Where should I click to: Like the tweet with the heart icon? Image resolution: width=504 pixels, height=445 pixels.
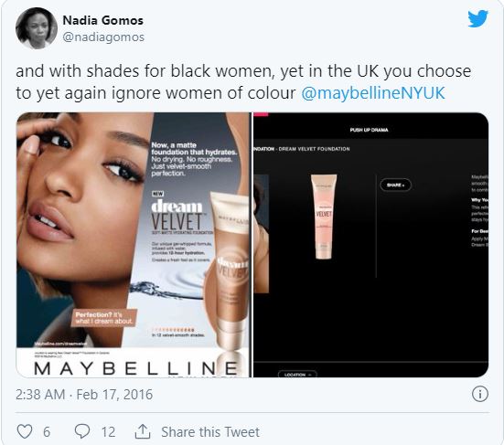[x=25, y=431]
